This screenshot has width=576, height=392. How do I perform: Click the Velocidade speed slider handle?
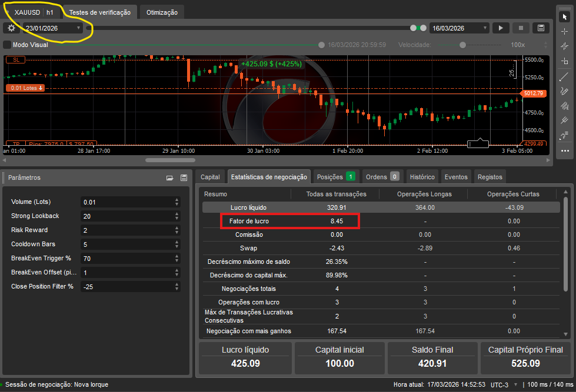coord(463,45)
